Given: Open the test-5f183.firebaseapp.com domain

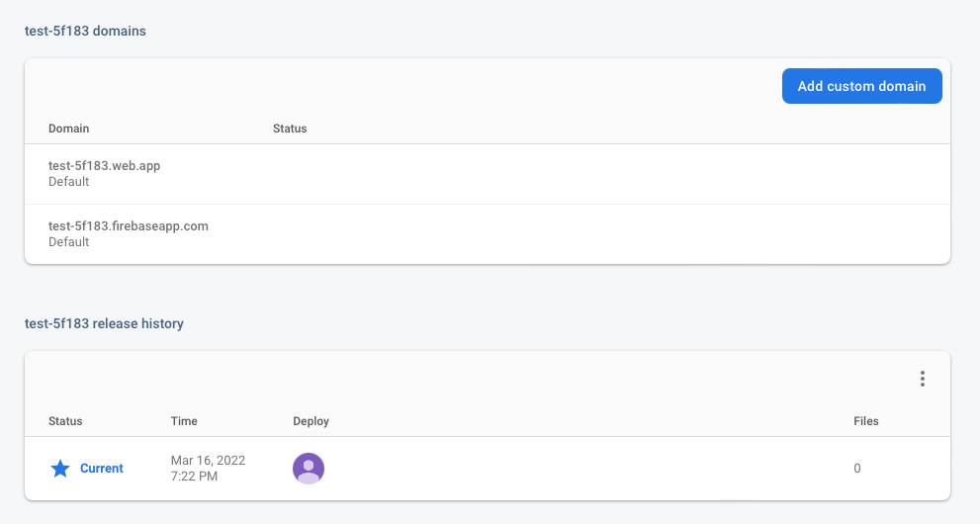Looking at the screenshot, I should point(129,226).
